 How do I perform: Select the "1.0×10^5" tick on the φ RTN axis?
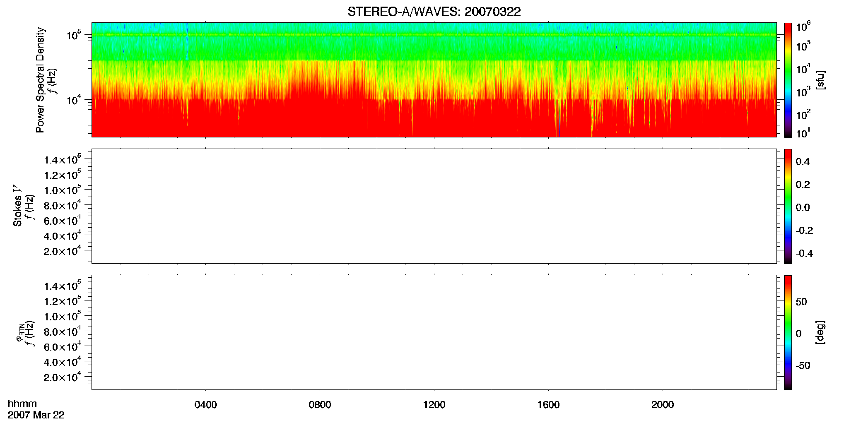click(63, 316)
